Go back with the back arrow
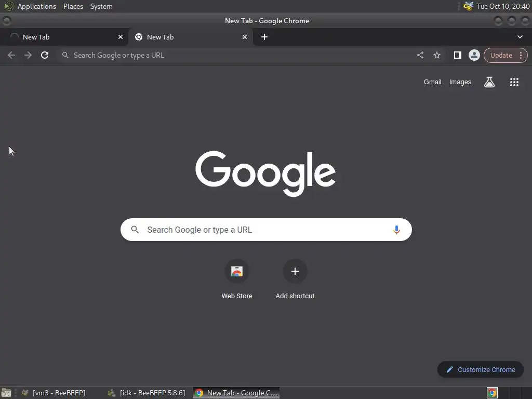 pyautogui.click(x=11, y=55)
